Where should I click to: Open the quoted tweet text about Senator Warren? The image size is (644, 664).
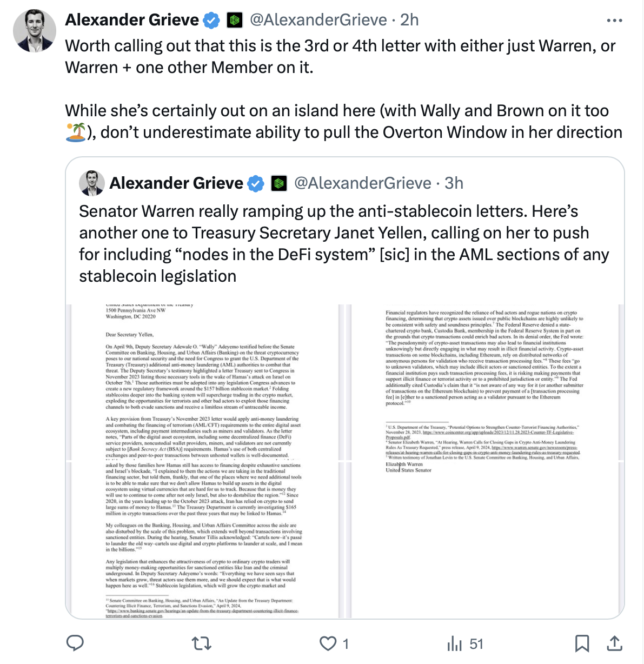coord(344,243)
